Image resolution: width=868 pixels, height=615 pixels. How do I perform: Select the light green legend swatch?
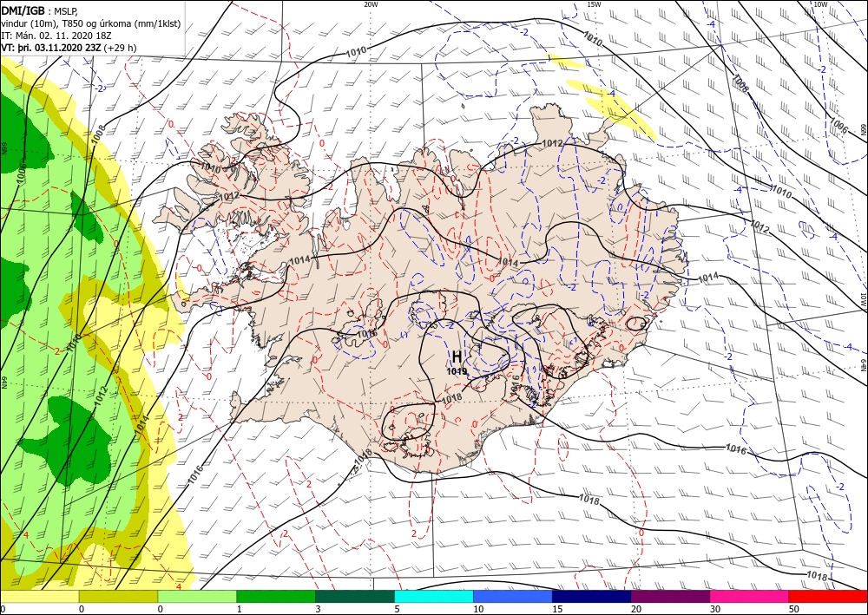click(x=197, y=596)
